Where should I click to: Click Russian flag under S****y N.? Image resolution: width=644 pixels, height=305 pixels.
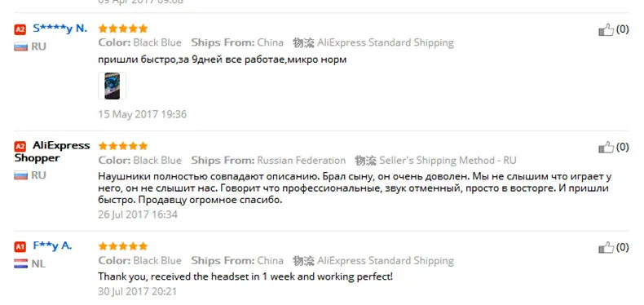click(20, 46)
